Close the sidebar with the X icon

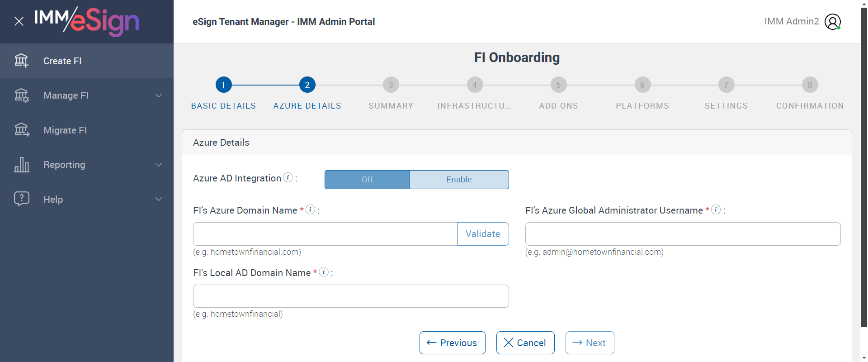point(19,21)
